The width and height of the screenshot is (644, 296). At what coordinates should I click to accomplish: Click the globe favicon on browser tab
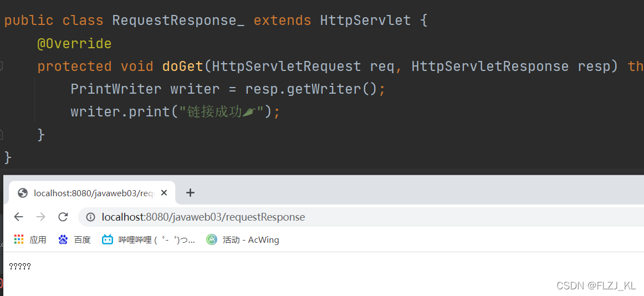(23, 193)
